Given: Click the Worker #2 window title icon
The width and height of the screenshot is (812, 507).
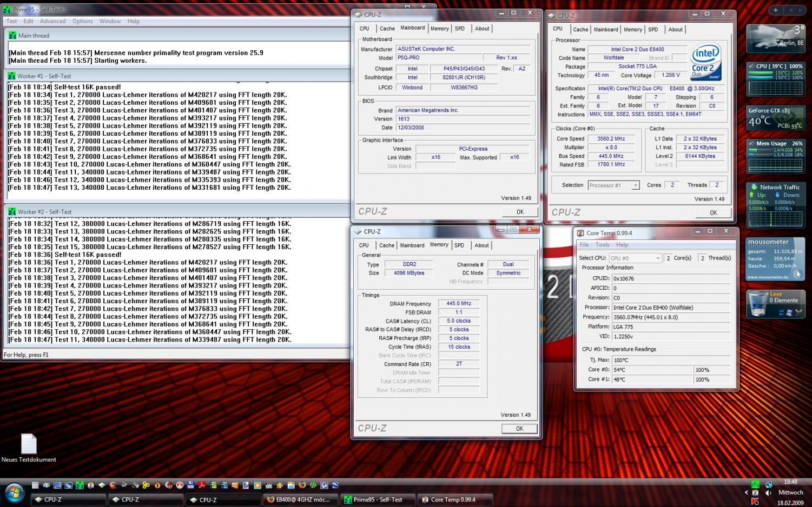Looking at the screenshot, I should tap(12, 211).
